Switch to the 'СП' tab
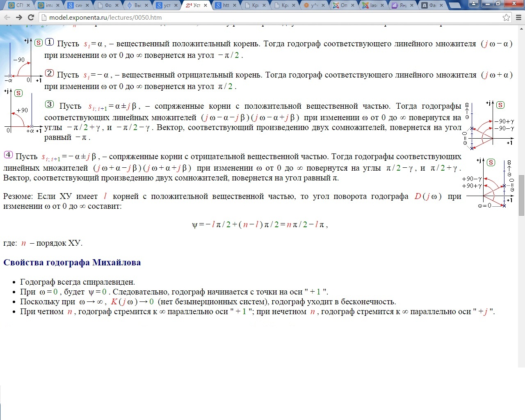 click(19, 5)
